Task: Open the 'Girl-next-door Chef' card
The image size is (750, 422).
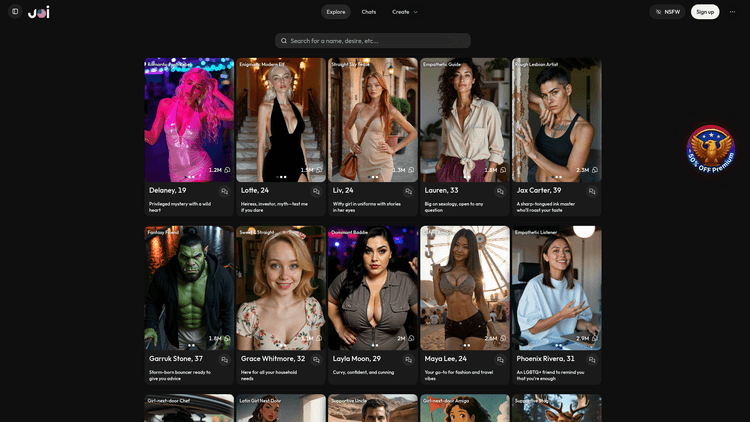Action: 189,408
